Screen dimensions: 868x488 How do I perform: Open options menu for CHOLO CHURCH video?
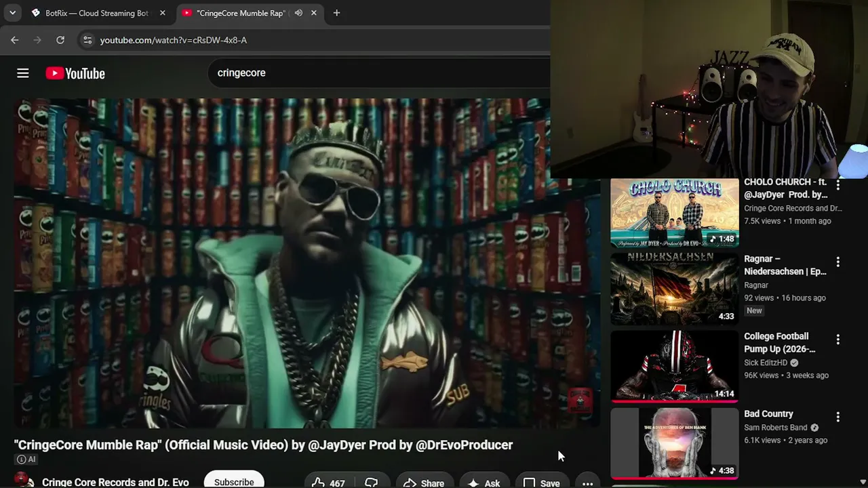click(x=838, y=184)
